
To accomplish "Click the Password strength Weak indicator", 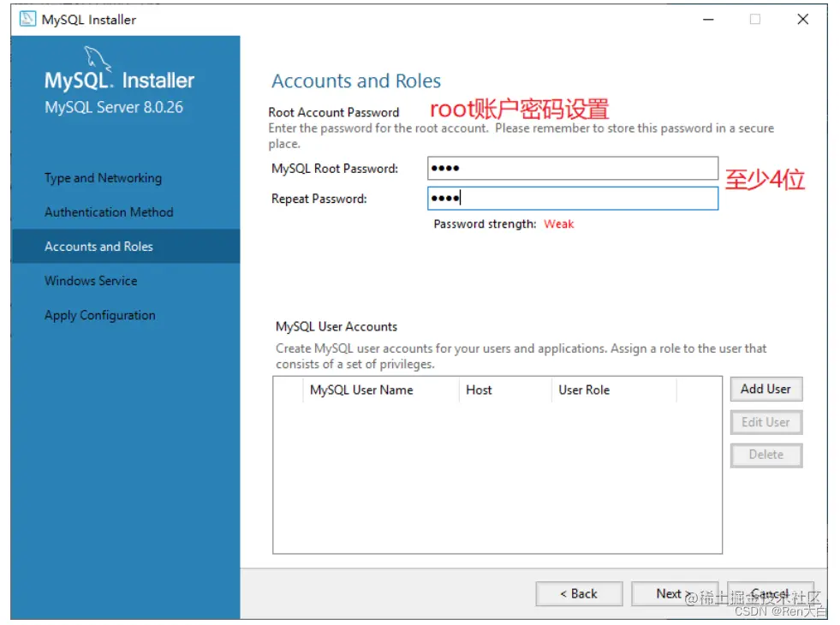I will [559, 223].
